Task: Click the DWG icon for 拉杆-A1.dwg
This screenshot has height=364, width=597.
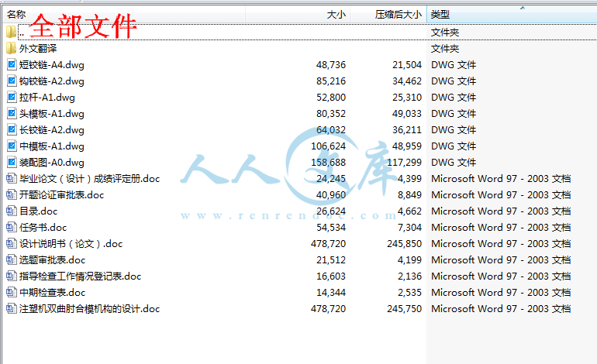Action: (x=12, y=98)
